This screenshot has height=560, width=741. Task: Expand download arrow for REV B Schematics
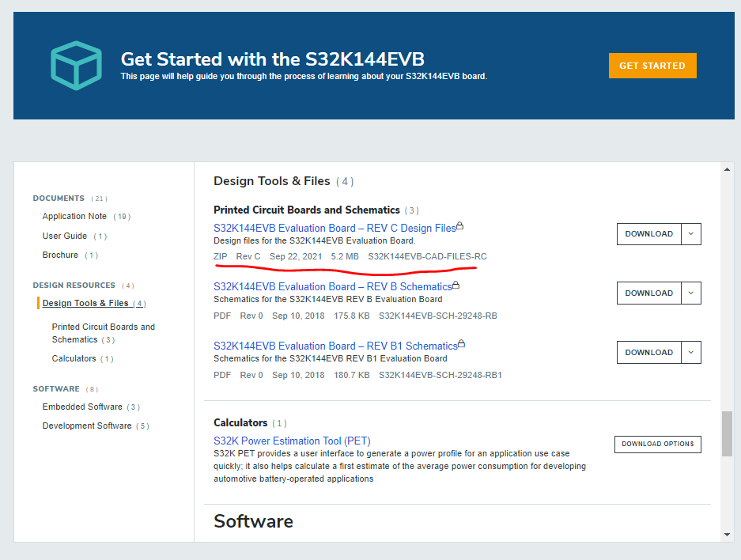pyautogui.click(x=691, y=293)
